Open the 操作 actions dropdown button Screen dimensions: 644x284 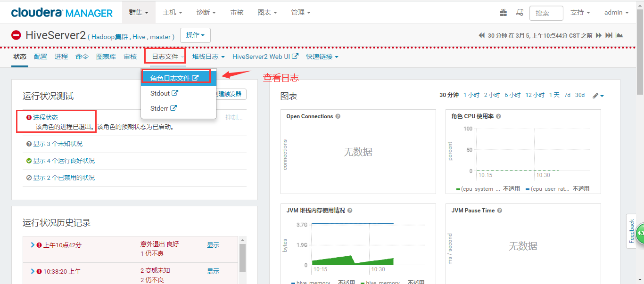pyautogui.click(x=195, y=35)
